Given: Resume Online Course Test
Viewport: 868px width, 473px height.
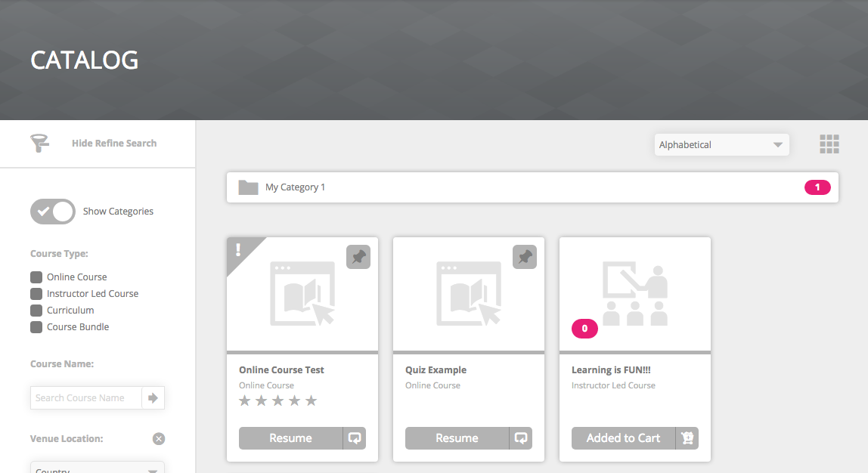Looking at the screenshot, I should [x=290, y=438].
